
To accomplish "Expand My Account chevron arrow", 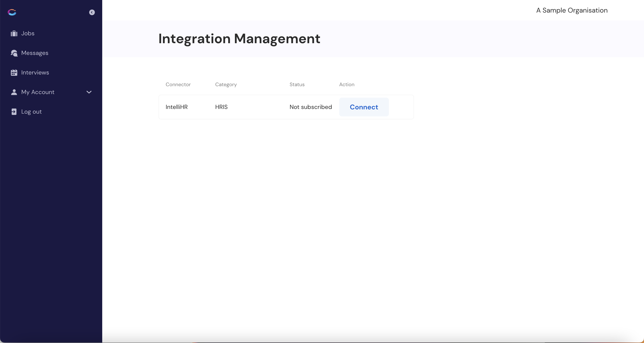I will (x=89, y=92).
